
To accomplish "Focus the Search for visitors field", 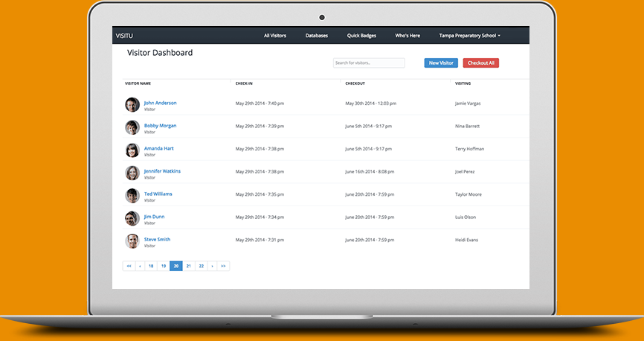I will pyautogui.click(x=369, y=63).
